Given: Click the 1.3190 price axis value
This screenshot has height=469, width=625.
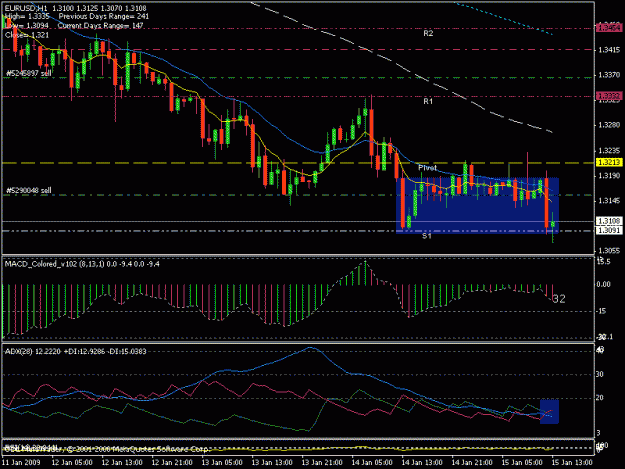Looking at the screenshot, I should click(609, 176).
